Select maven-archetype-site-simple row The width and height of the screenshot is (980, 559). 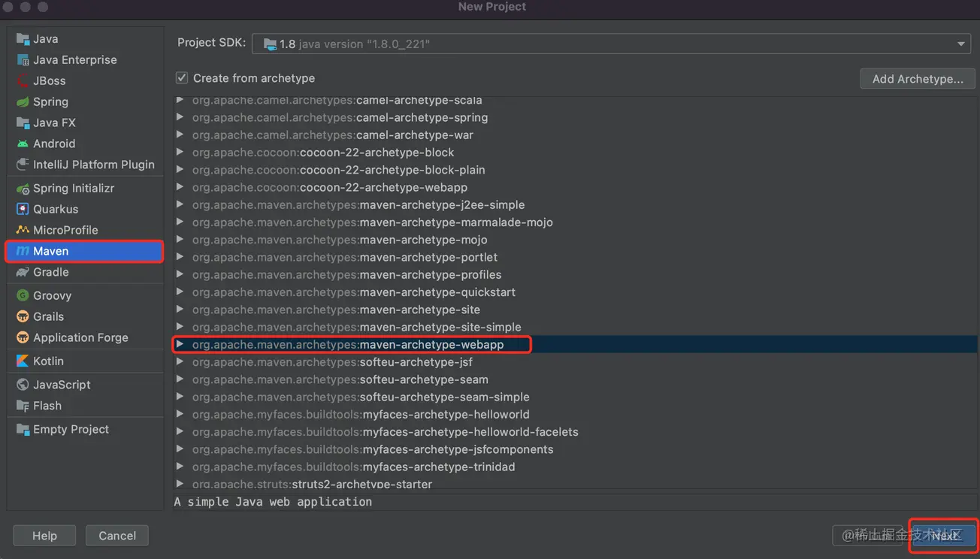point(576,327)
